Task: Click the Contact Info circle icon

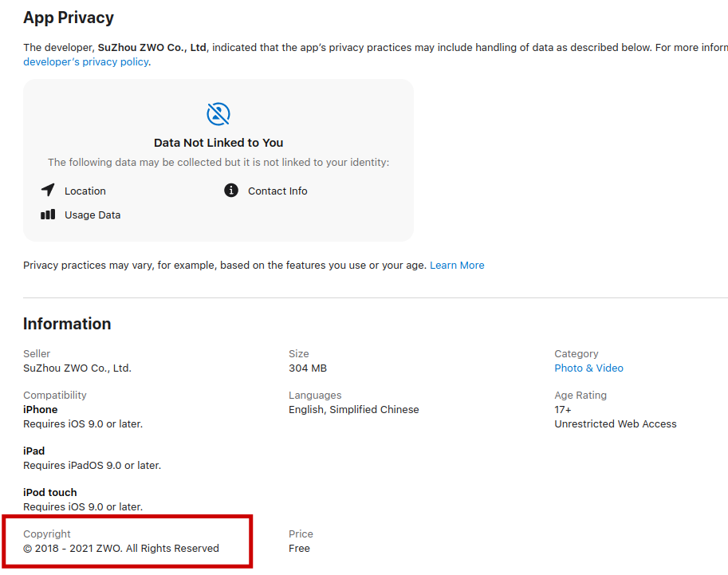Action: 231,191
